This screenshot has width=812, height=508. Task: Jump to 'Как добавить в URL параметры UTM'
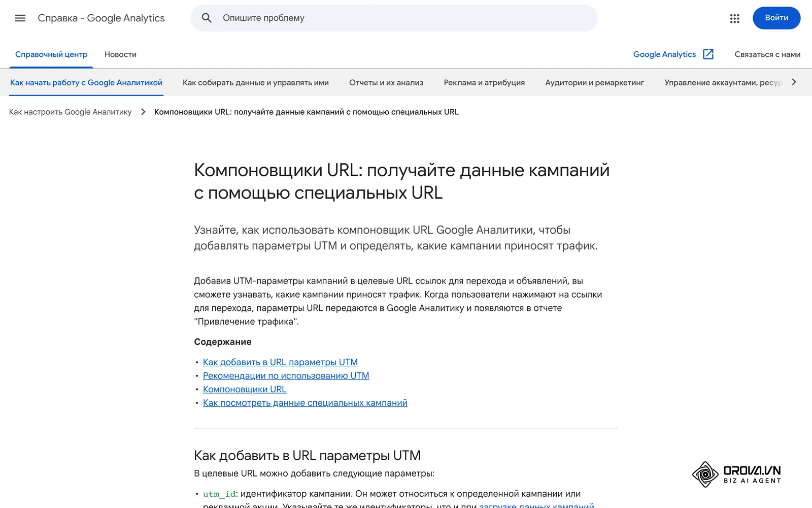coord(280,362)
